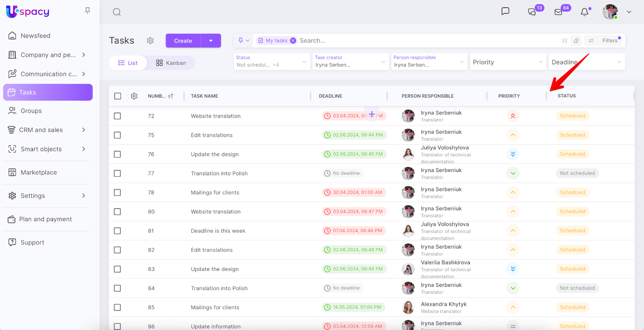This screenshot has width=644, height=330.
Task: Open the mail icon with 84 badge
Action: [558, 12]
